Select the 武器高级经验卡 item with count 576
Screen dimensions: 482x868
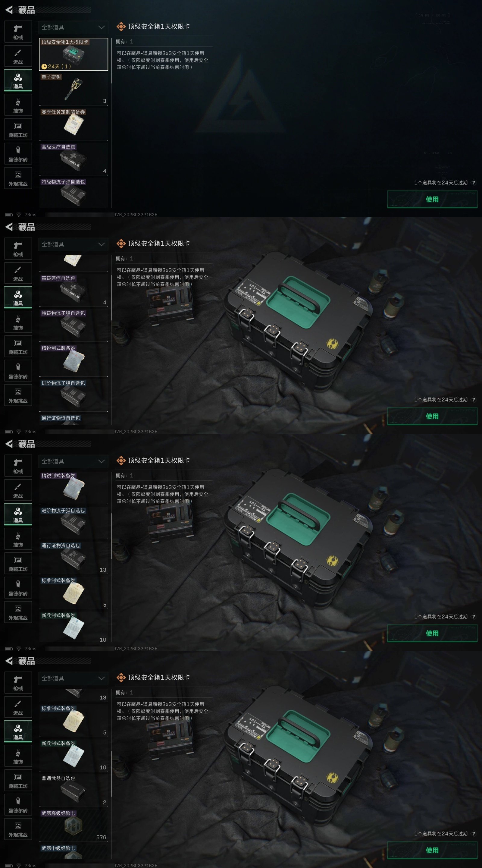point(74,826)
